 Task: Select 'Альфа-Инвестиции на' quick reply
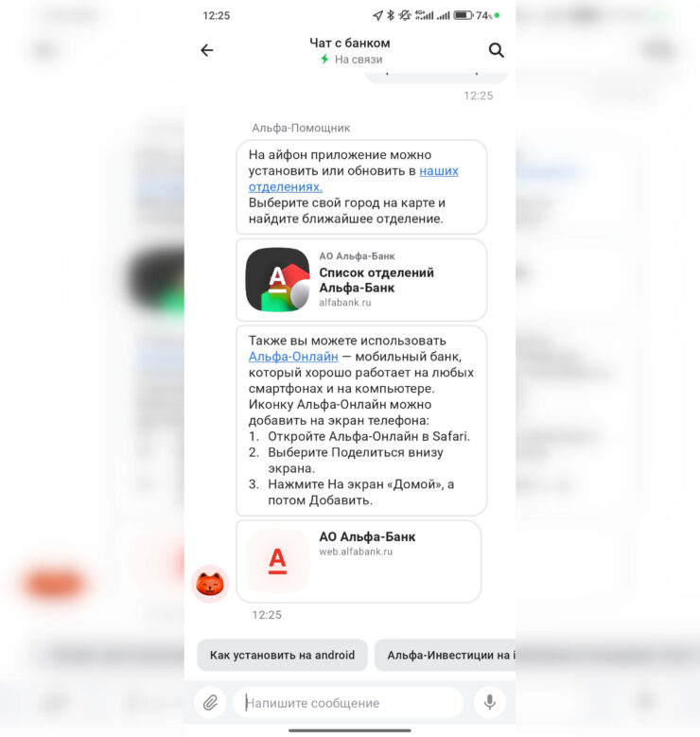tap(446, 655)
